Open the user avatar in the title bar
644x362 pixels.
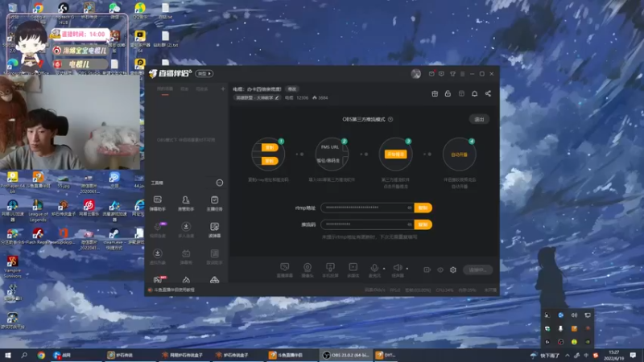coord(415,73)
